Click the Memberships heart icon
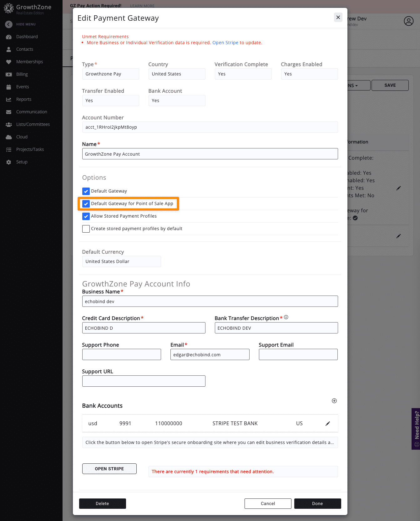Screen dimensions: 420x521 (9, 62)
